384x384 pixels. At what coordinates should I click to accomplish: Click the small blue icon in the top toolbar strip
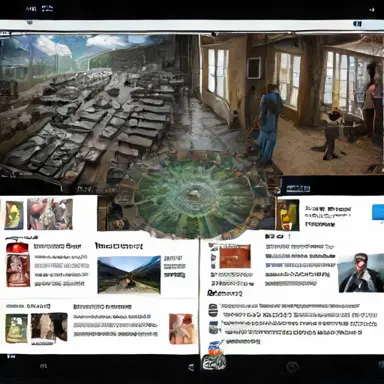click(357, 24)
